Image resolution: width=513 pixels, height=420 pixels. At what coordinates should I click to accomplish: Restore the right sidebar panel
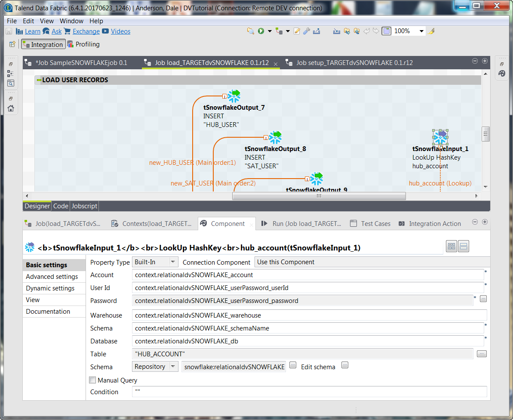[x=502, y=64]
